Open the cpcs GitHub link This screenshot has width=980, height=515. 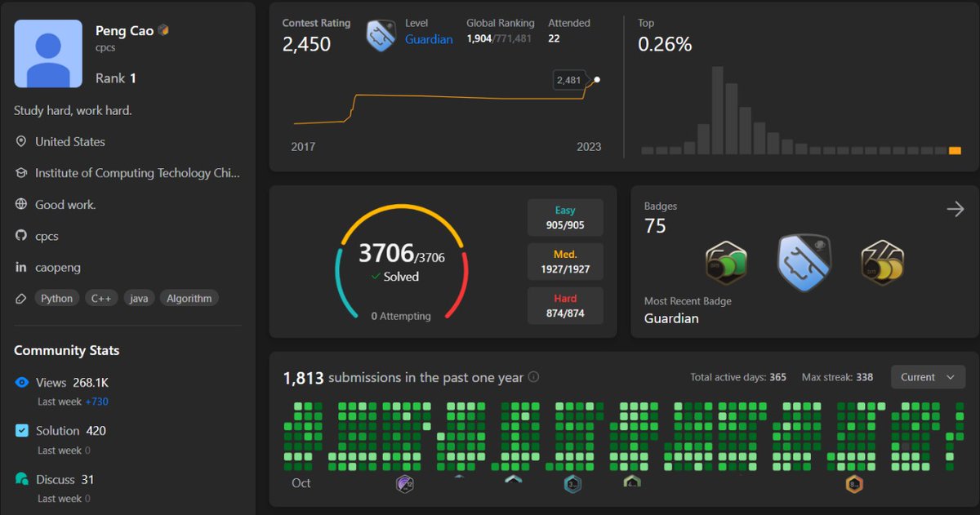point(47,236)
